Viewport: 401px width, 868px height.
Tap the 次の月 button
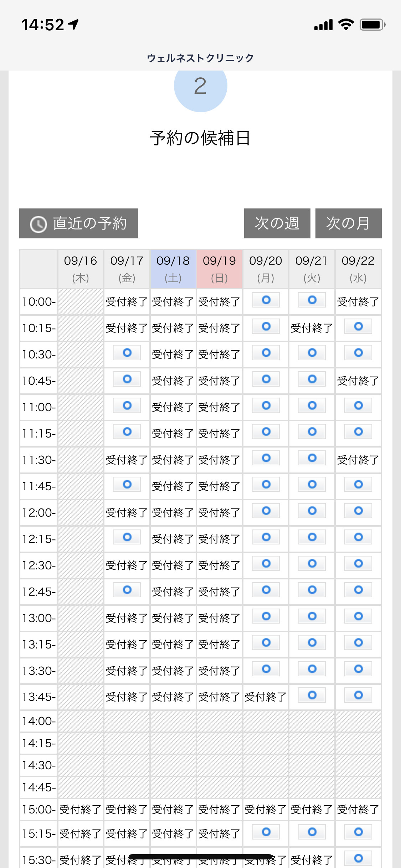(x=348, y=223)
